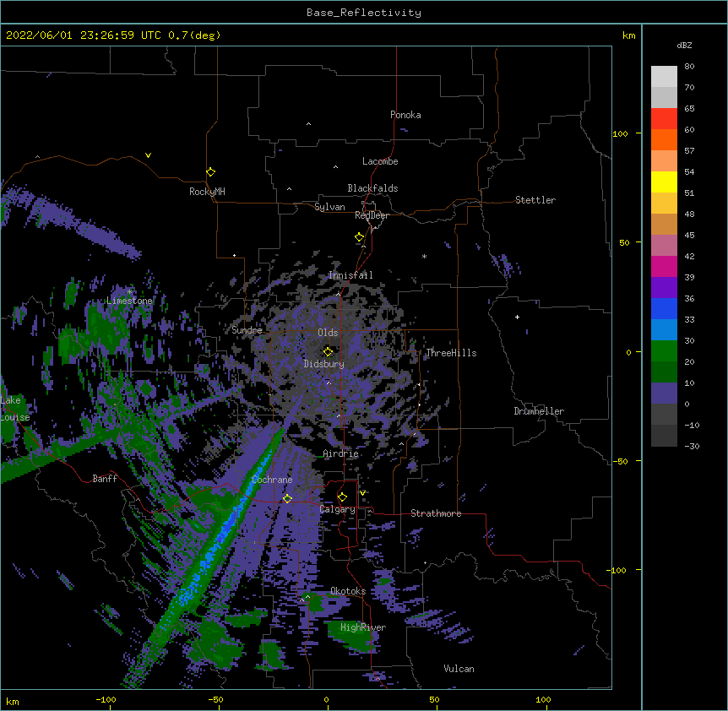Select the Lacombe city label
The image size is (728, 711).
[x=380, y=161]
